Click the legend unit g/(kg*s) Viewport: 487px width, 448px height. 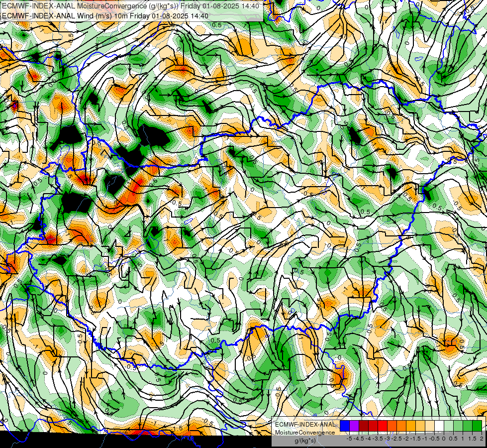pos(305,441)
